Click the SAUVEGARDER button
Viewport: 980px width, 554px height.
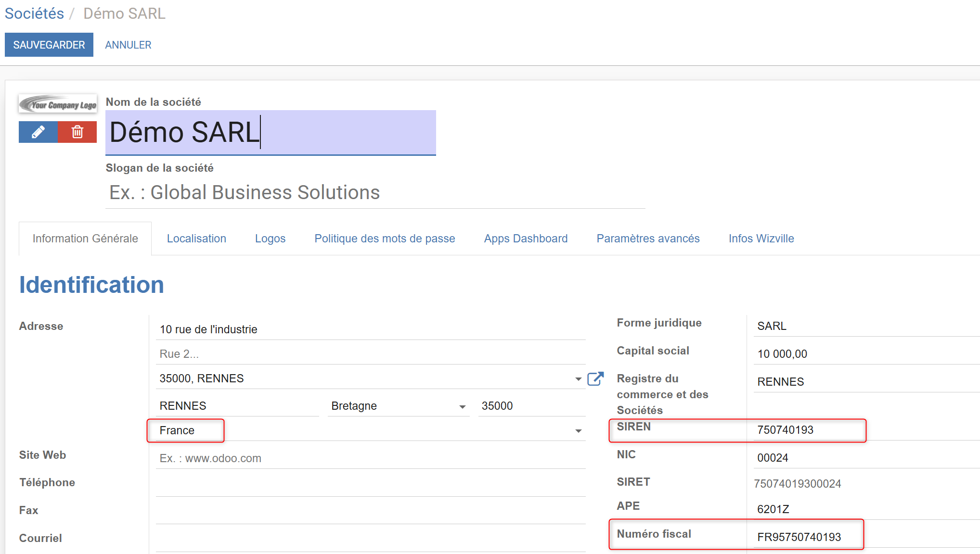49,45
